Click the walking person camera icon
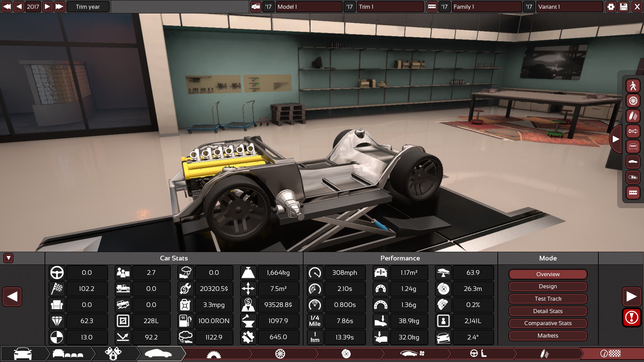Viewport: 644px width, 362px height. [x=633, y=86]
